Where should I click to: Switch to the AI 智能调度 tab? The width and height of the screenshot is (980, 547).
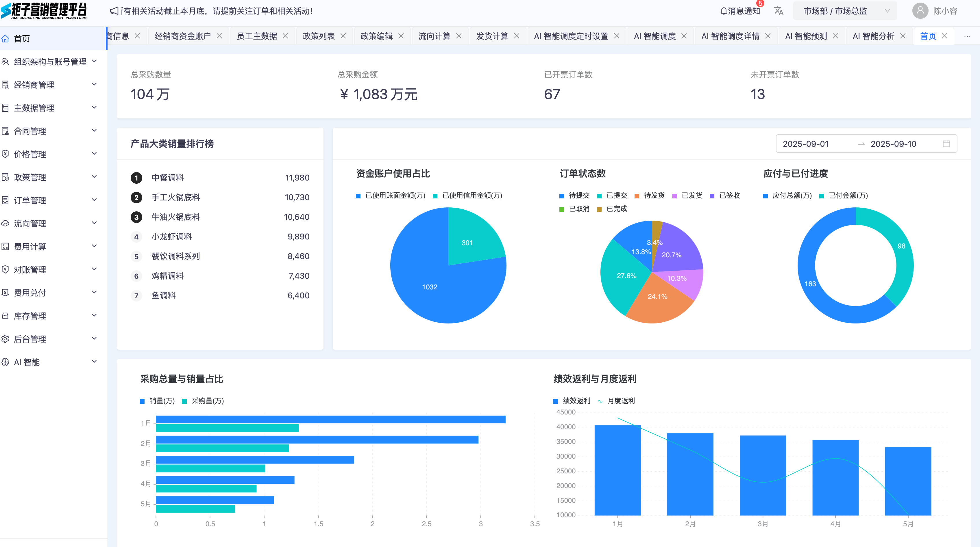tap(654, 36)
